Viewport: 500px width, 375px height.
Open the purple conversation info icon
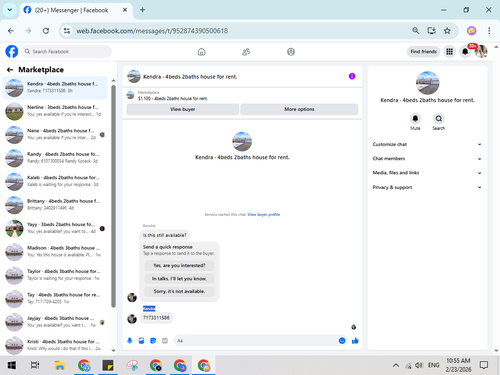pyautogui.click(x=352, y=76)
